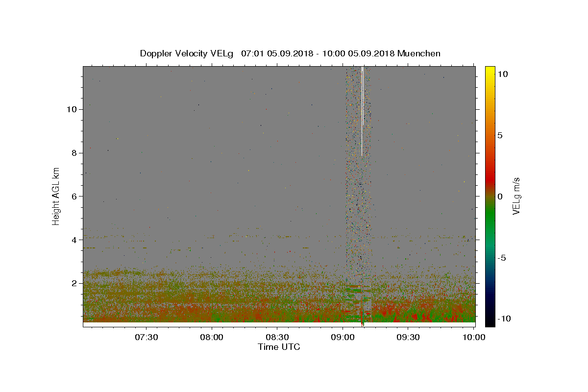Click the 10:00 time axis label
The image size is (588, 392).
474,338
